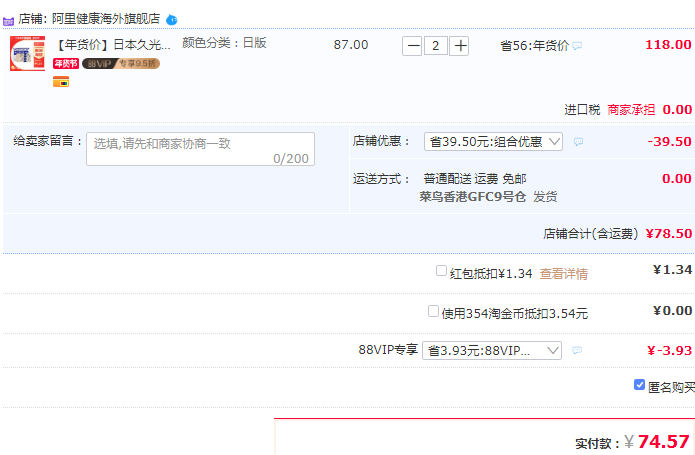Tick the 使用354淘金币抵扣3.54元 checkbox

coord(433,311)
